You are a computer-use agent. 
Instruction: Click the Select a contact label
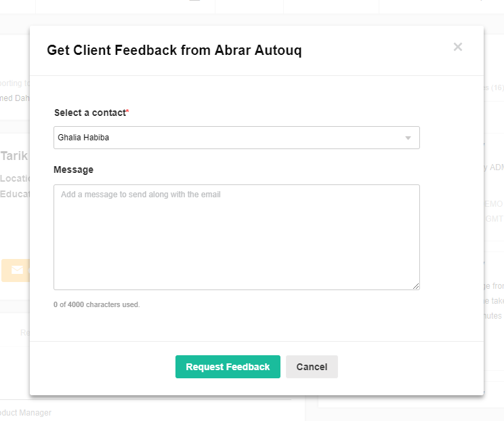point(90,113)
